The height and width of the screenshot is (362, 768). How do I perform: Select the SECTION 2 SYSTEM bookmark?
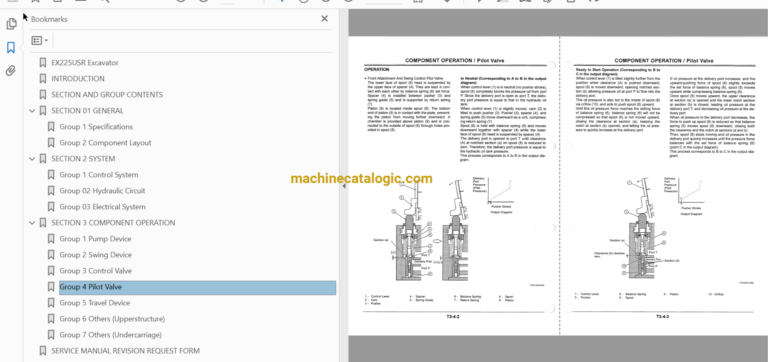(x=83, y=159)
